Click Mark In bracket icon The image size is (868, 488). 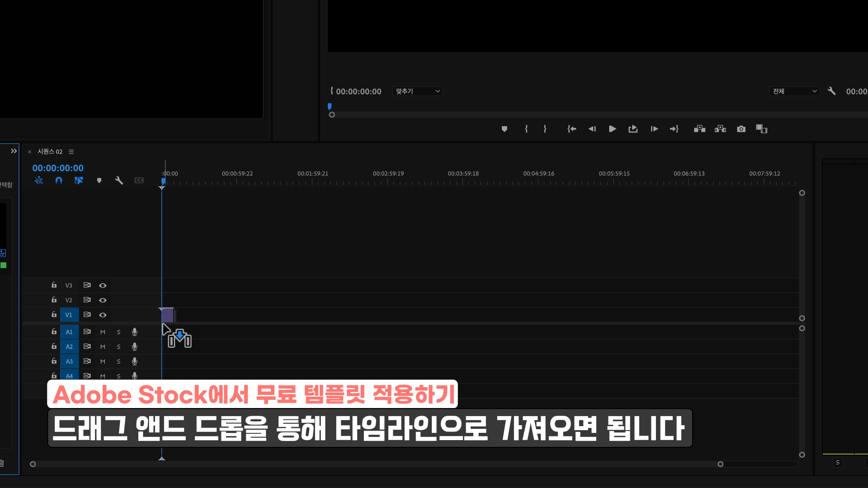coord(526,129)
